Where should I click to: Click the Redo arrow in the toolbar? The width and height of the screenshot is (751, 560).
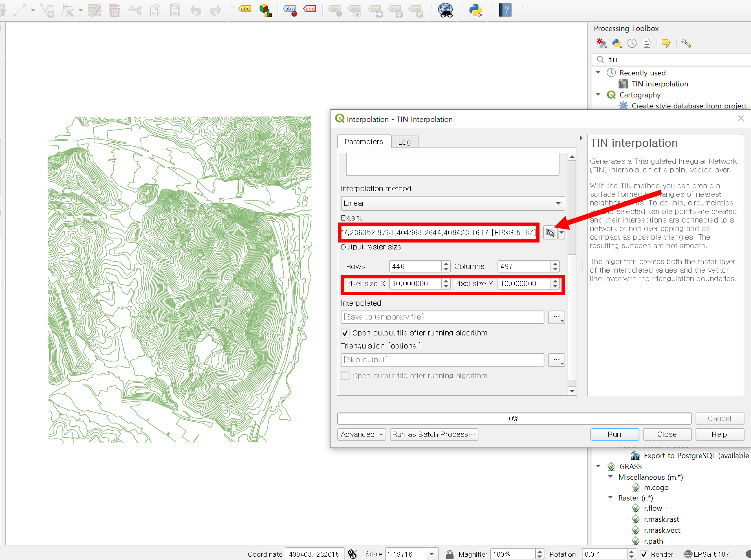(x=215, y=10)
